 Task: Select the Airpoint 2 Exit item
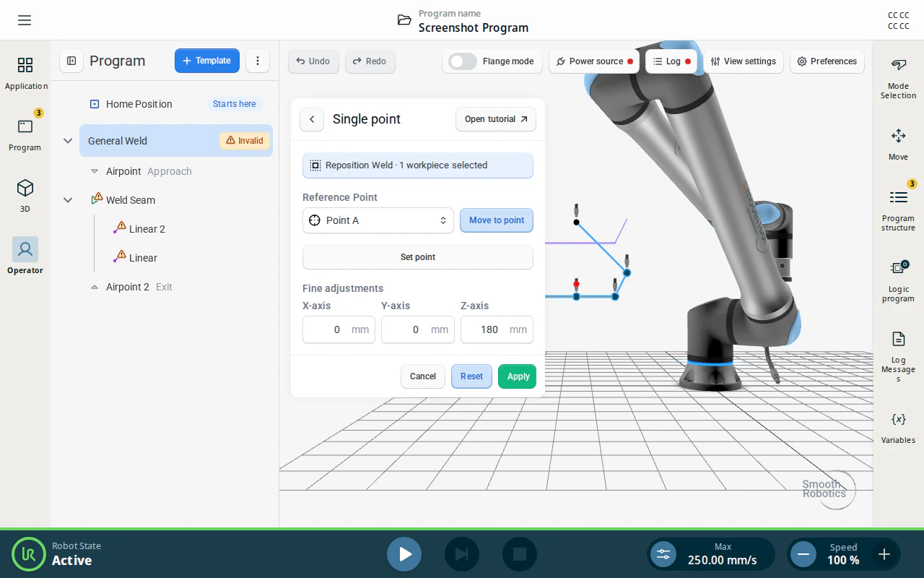(176, 287)
